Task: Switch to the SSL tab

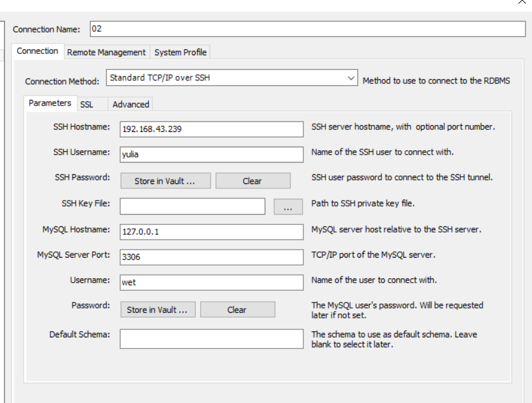Action: [x=87, y=104]
